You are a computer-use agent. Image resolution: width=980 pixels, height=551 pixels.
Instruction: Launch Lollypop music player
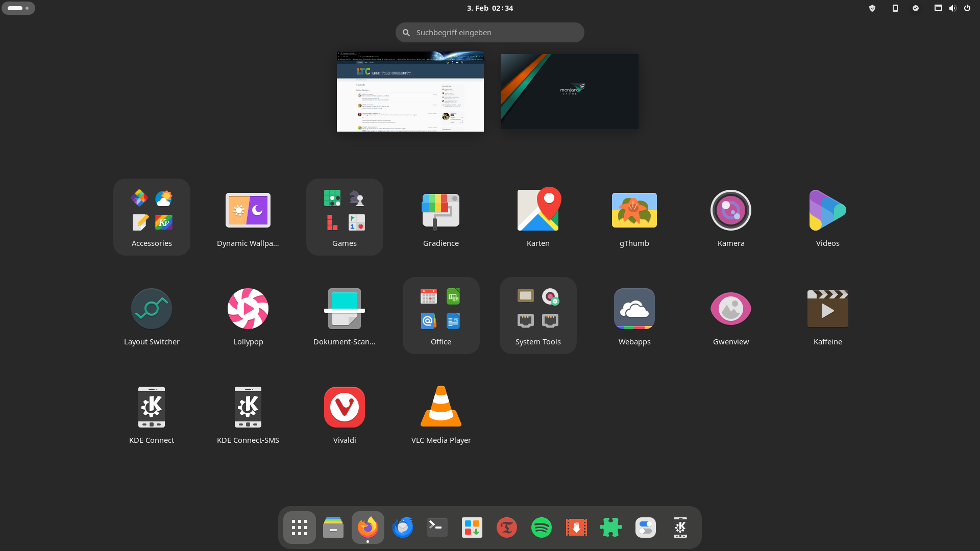pos(248,309)
